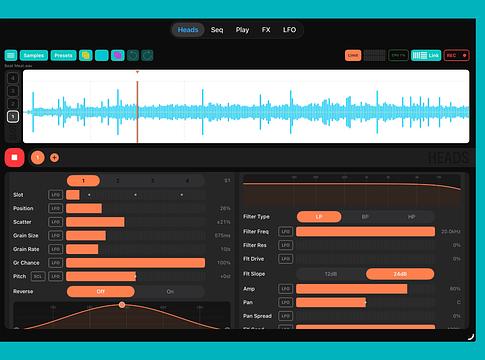
Task: Click the plain cyan toolbar button
Action: pos(102,55)
